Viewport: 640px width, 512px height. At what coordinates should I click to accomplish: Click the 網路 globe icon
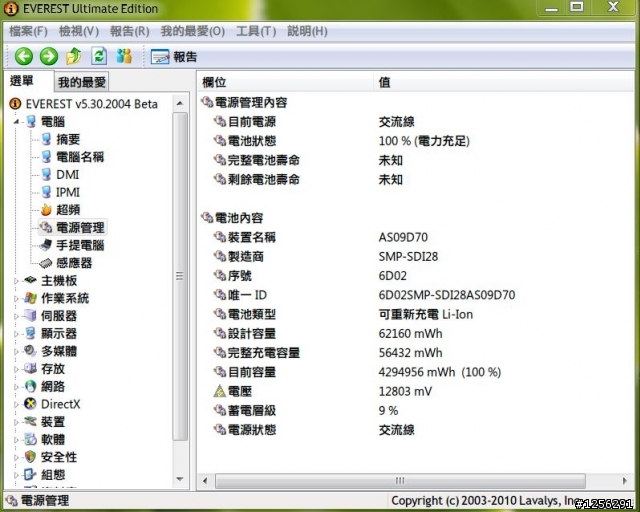31,386
